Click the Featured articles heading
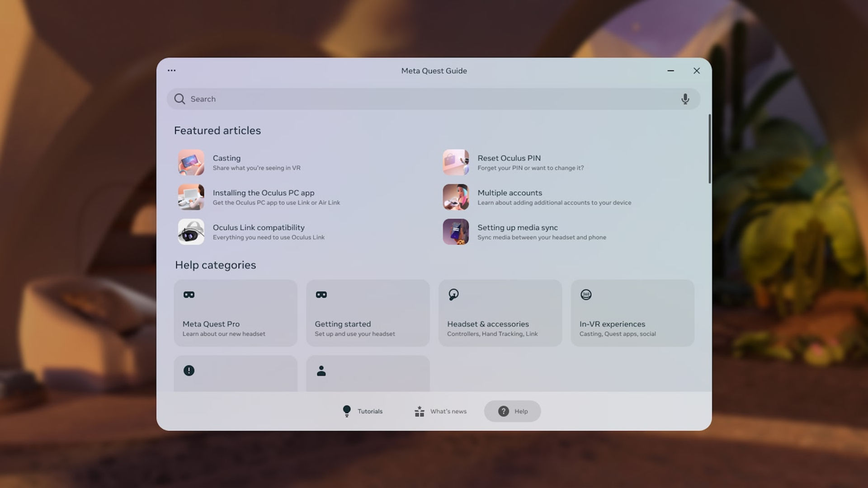868x488 pixels. coord(217,131)
